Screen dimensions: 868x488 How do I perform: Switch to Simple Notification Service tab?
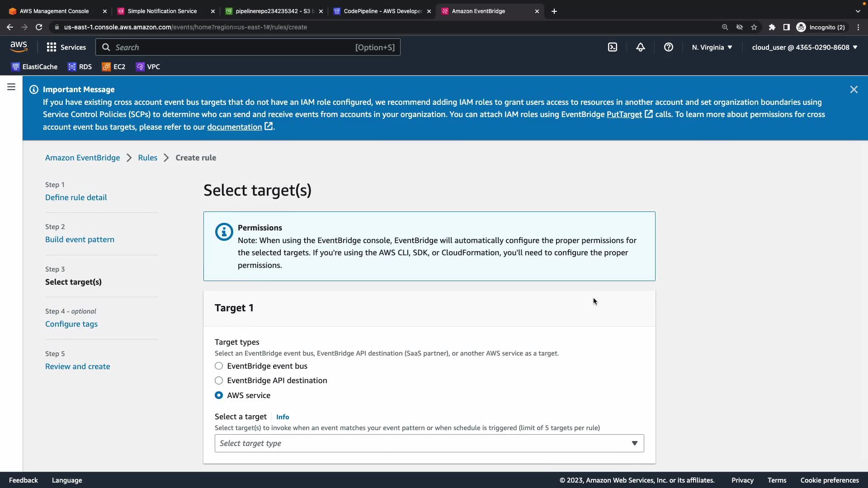click(162, 11)
